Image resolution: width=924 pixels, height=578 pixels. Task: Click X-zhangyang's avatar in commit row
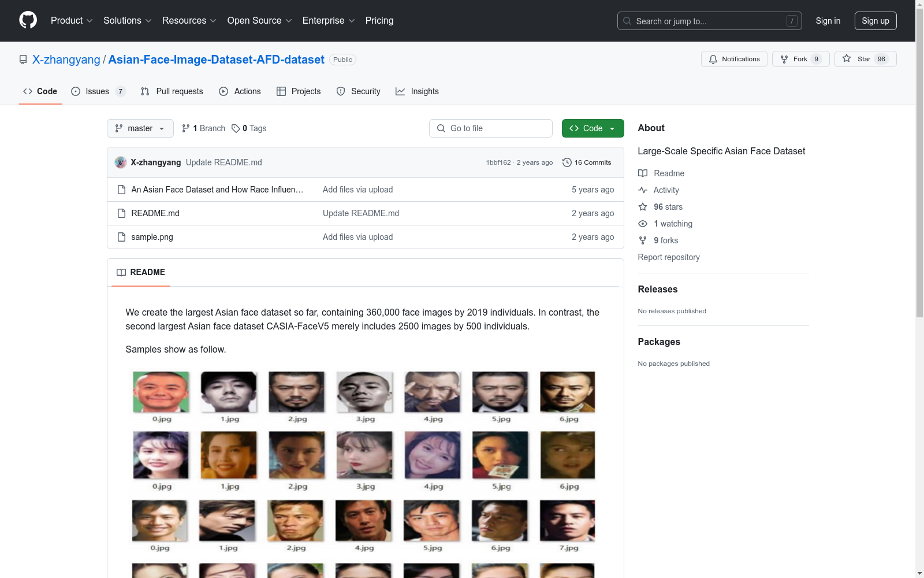(x=121, y=162)
